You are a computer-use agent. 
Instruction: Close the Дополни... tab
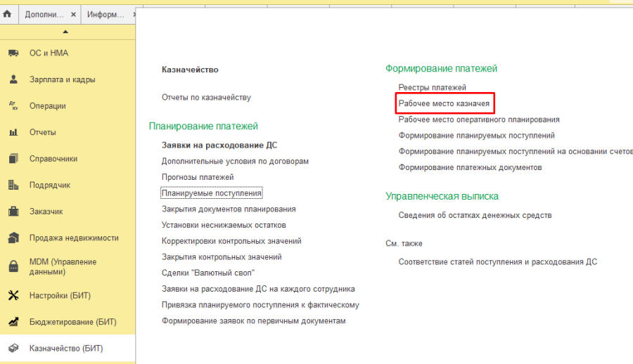(73, 15)
